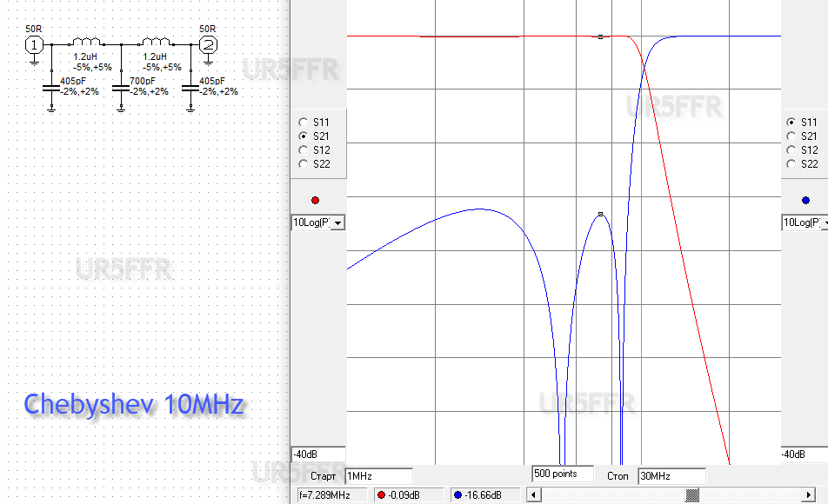Click the marker on the red S21 trace
This screenshot has height=504, width=828.
tap(601, 37)
